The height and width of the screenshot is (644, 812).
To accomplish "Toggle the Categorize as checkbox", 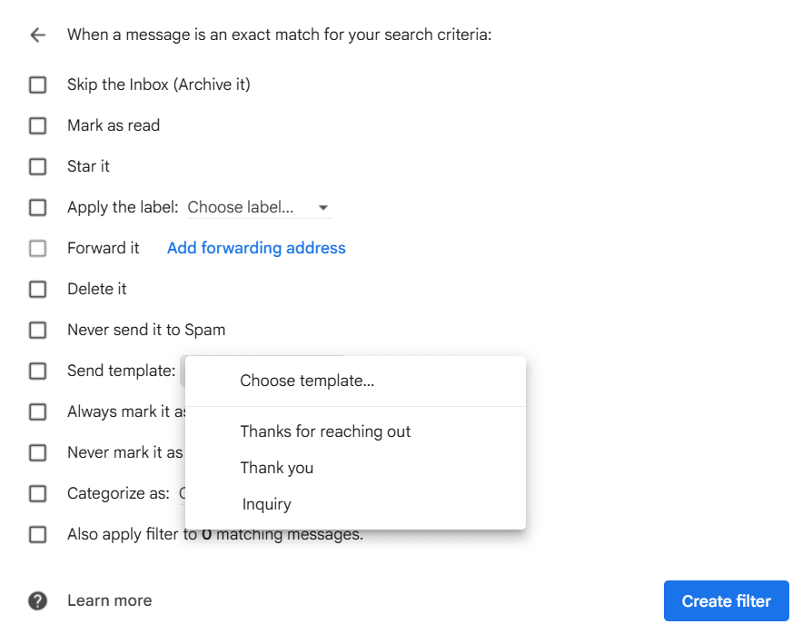I will coord(37,494).
